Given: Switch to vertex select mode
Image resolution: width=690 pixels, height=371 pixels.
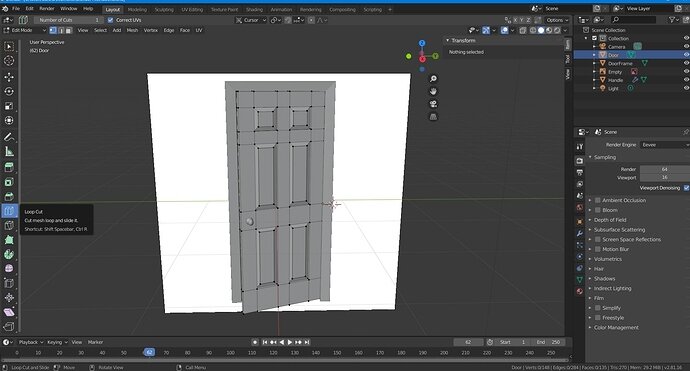Looking at the screenshot, I should (53, 30).
